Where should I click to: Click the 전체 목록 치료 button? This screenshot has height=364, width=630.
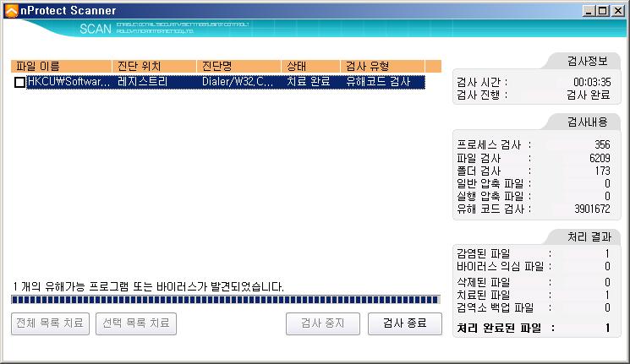tap(50, 323)
